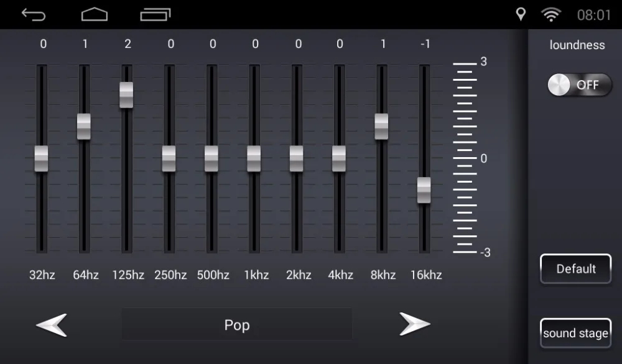Click the 8khz slider handle
Screen dimensions: 622x364
[382, 126]
